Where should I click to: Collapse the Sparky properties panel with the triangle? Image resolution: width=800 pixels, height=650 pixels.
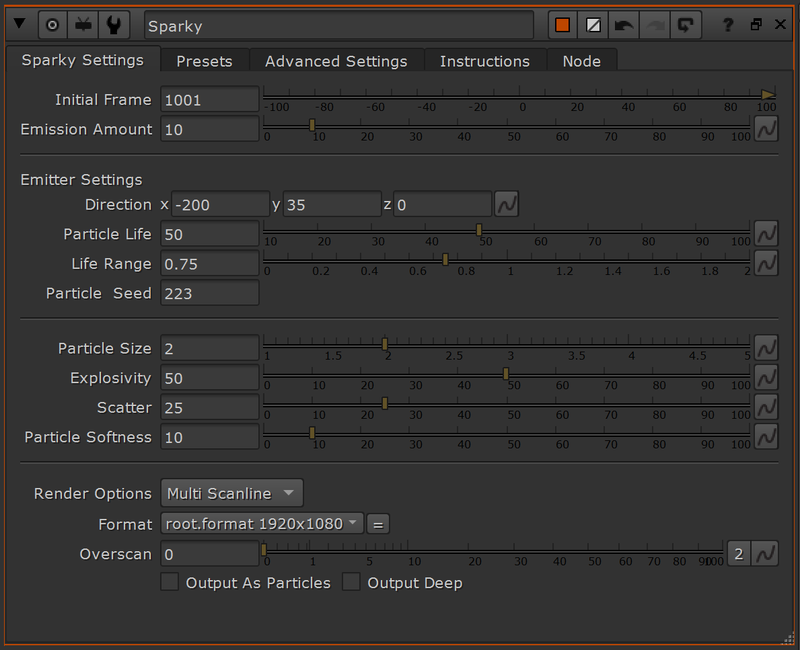19,25
